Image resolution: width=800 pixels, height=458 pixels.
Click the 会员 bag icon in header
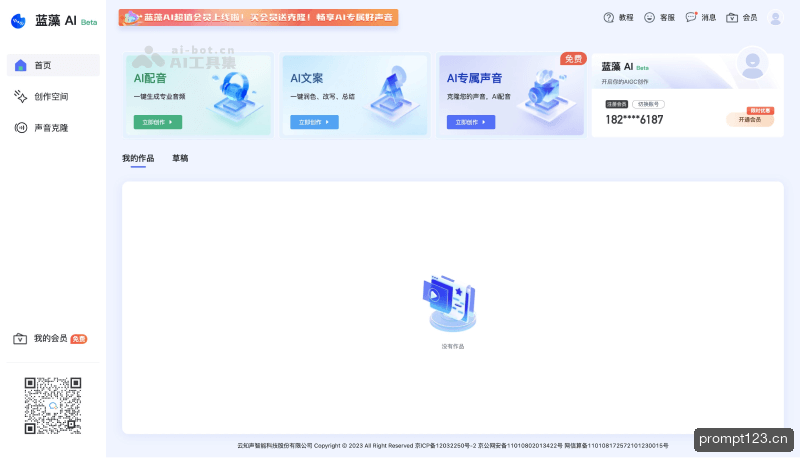tap(732, 18)
